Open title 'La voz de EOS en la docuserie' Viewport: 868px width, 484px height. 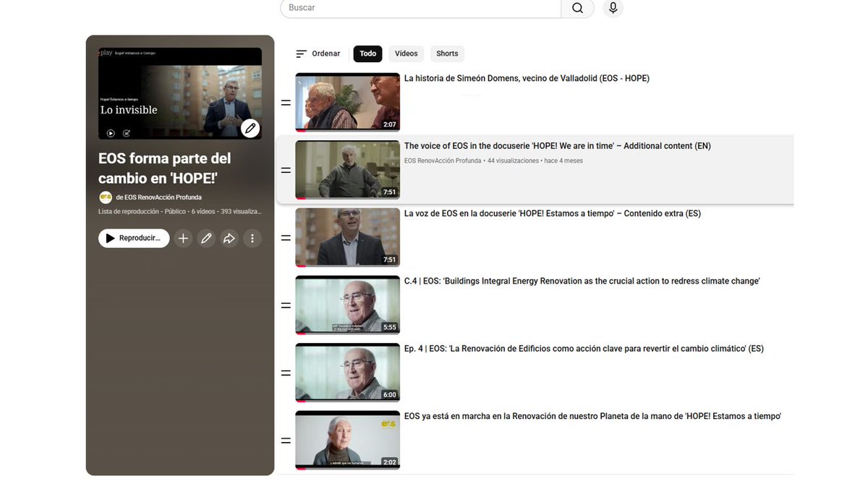click(x=552, y=213)
